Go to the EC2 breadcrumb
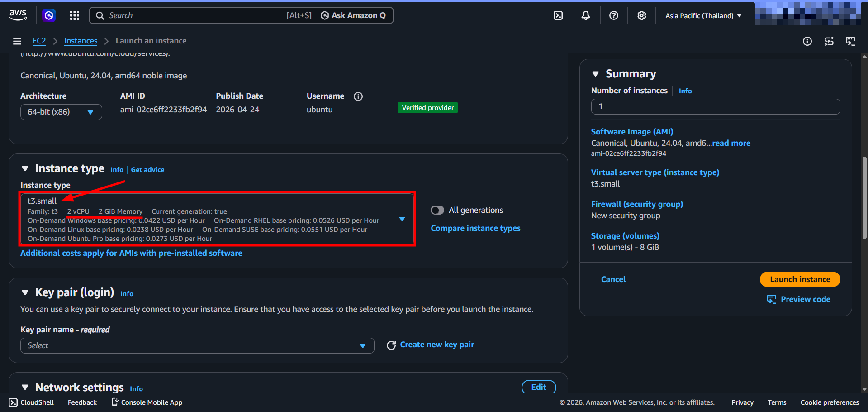Image resolution: width=868 pixels, height=412 pixels. point(39,41)
